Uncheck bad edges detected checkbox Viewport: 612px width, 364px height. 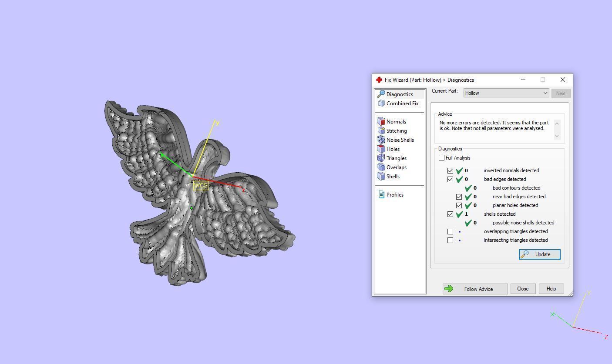click(451, 179)
